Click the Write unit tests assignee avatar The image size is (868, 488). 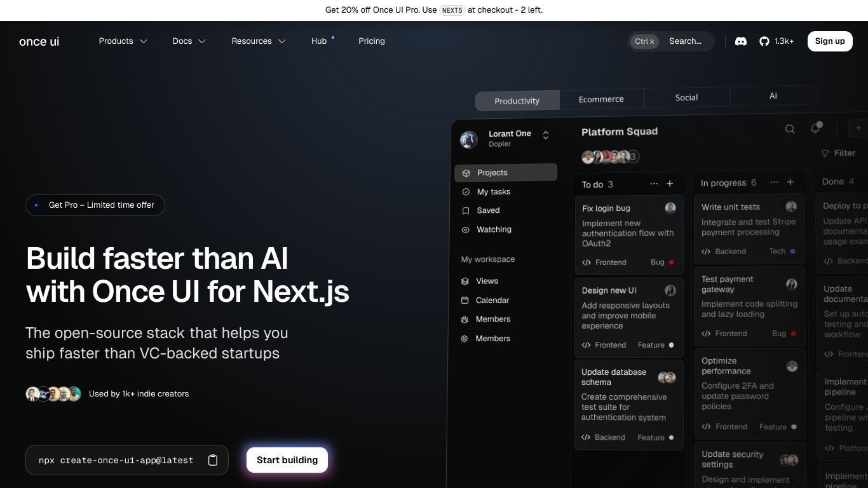(x=791, y=207)
